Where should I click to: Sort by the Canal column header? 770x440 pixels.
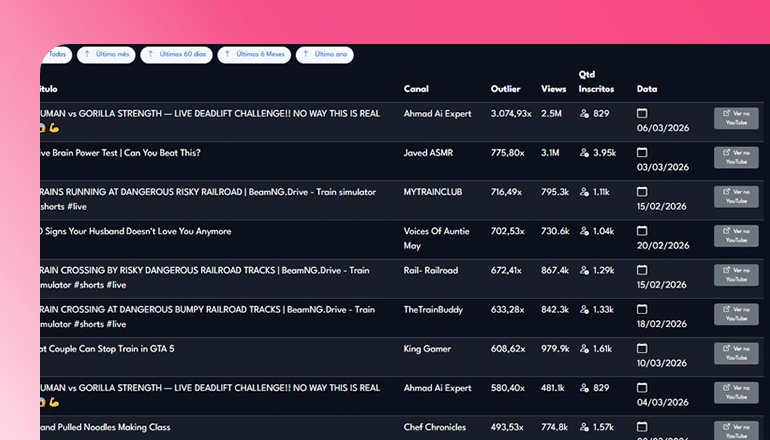point(416,89)
